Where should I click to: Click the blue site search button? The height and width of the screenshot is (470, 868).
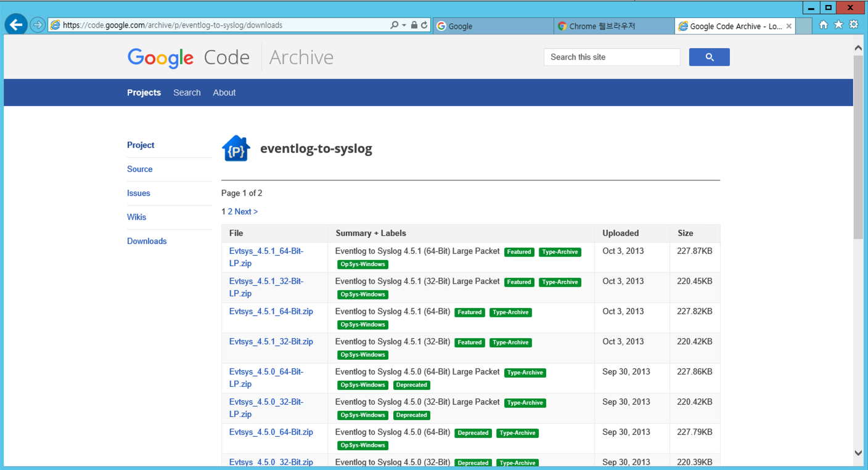tap(709, 57)
